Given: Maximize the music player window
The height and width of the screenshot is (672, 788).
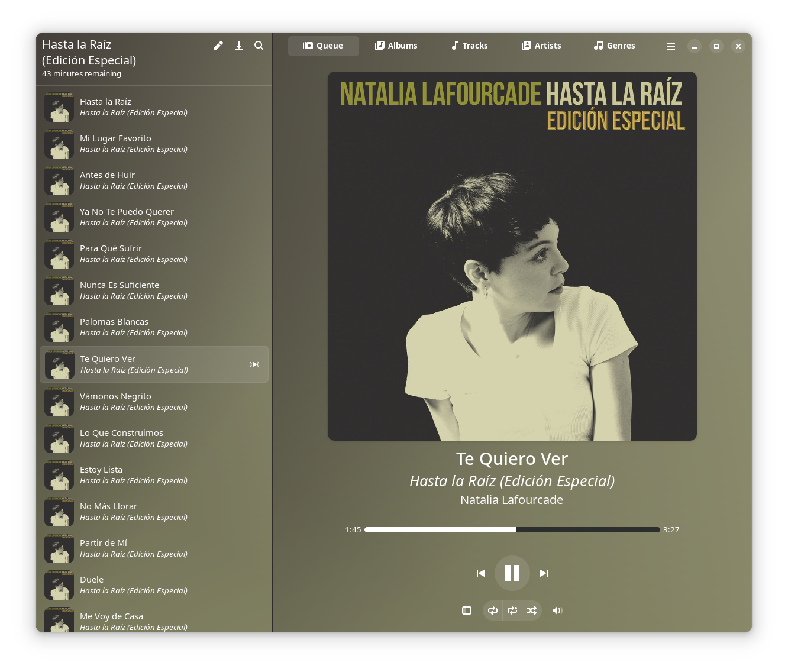Looking at the screenshot, I should [x=716, y=46].
